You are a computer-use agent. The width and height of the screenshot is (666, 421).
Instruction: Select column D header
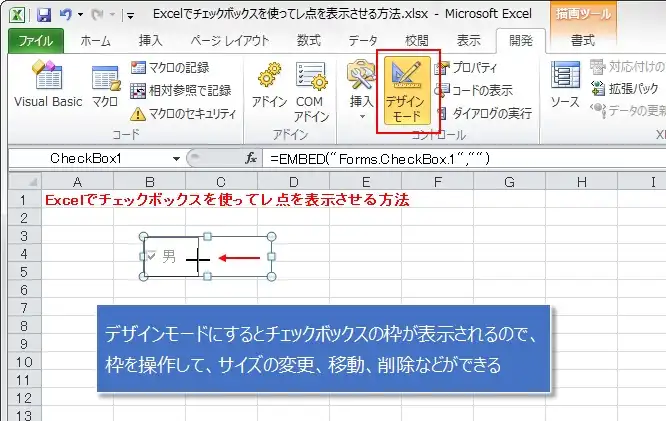[x=293, y=181]
